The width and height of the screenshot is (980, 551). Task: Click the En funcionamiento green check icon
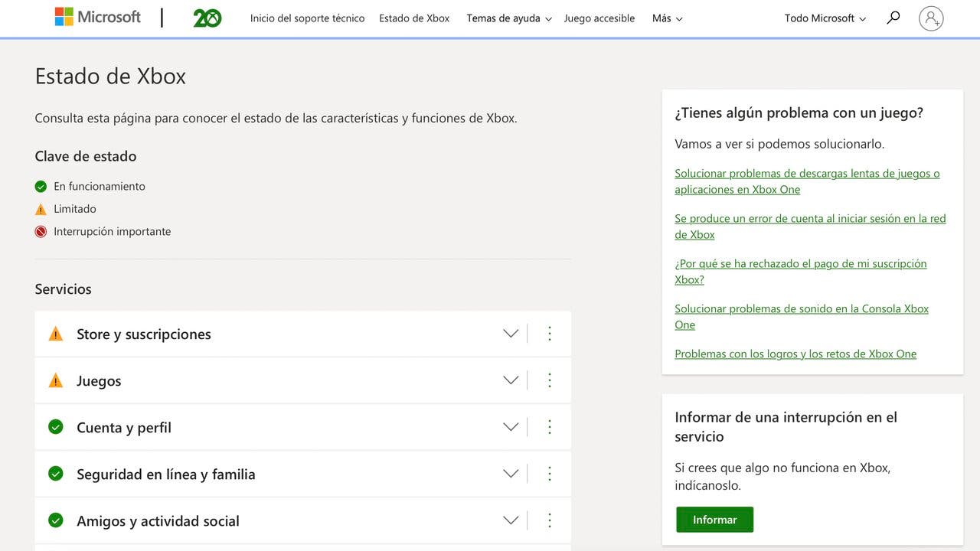[x=41, y=187]
